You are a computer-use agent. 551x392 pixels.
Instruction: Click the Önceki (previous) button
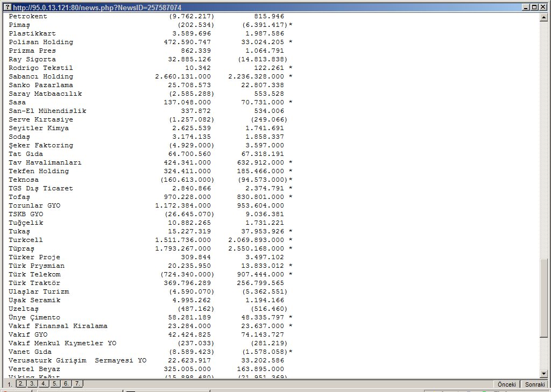tap(507, 384)
